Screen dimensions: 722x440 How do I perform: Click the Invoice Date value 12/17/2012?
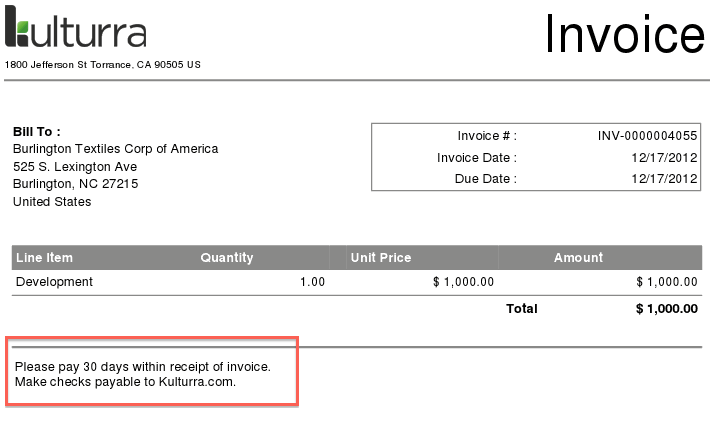[x=664, y=157]
